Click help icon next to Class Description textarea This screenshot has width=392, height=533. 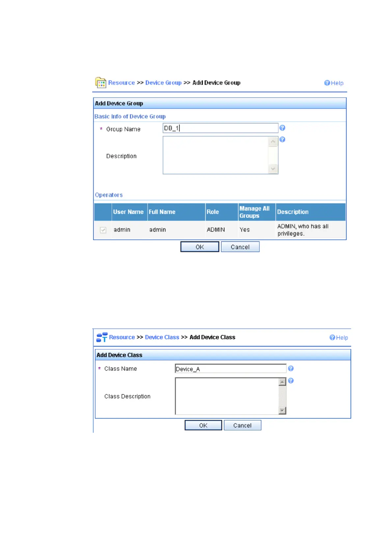click(291, 381)
